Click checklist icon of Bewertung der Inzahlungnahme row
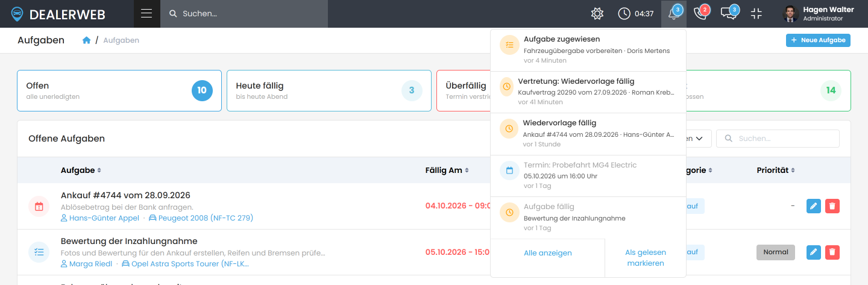The width and height of the screenshot is (868, 285). coord(39,252)
